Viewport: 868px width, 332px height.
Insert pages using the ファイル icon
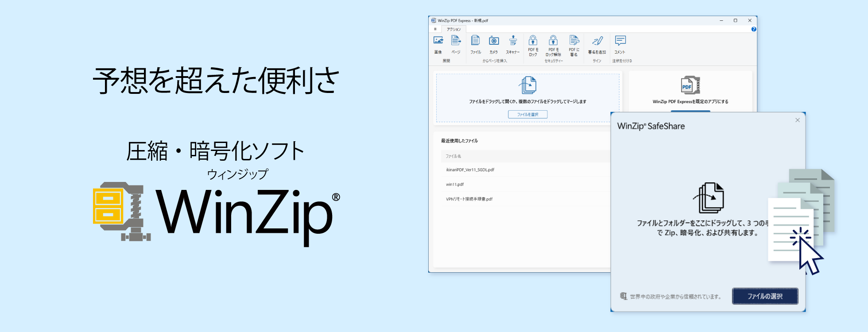[475, 41]
